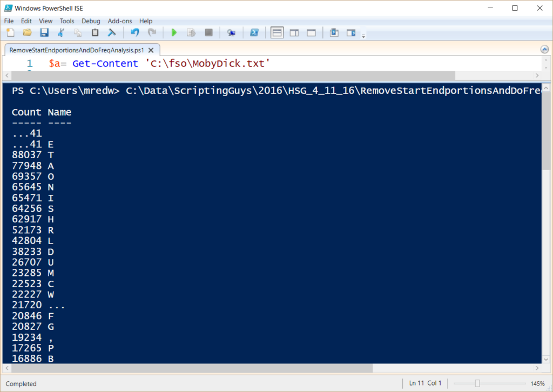Screen dimensions: 553x392
Task: Click the console scroll up arrow
Action: (x=545, y=87)
